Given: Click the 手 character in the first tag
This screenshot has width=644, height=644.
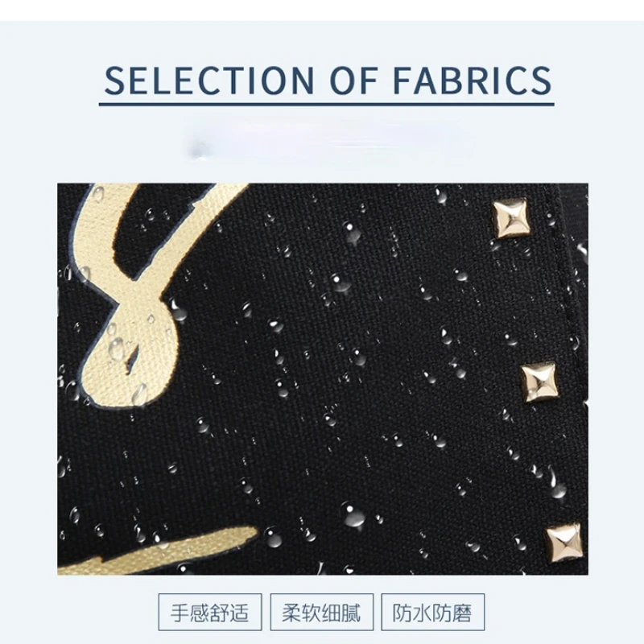Looking at the screenshot, I should tap(180, 613).
